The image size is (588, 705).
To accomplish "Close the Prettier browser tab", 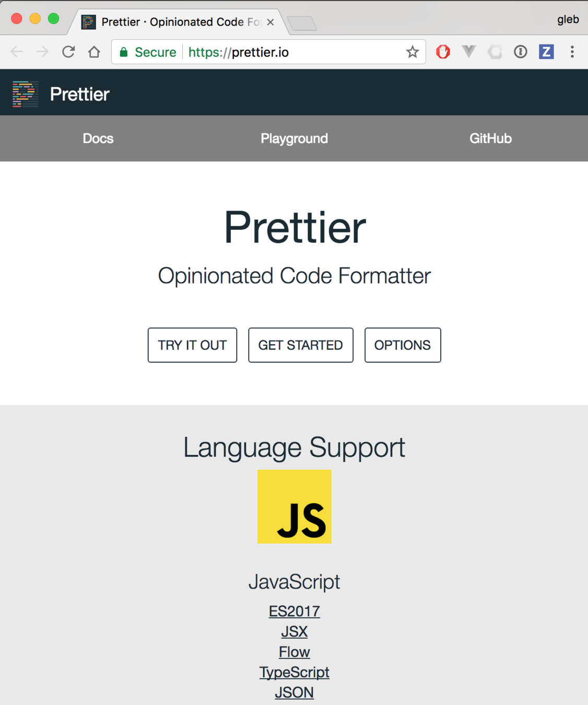I will (271, 22).
